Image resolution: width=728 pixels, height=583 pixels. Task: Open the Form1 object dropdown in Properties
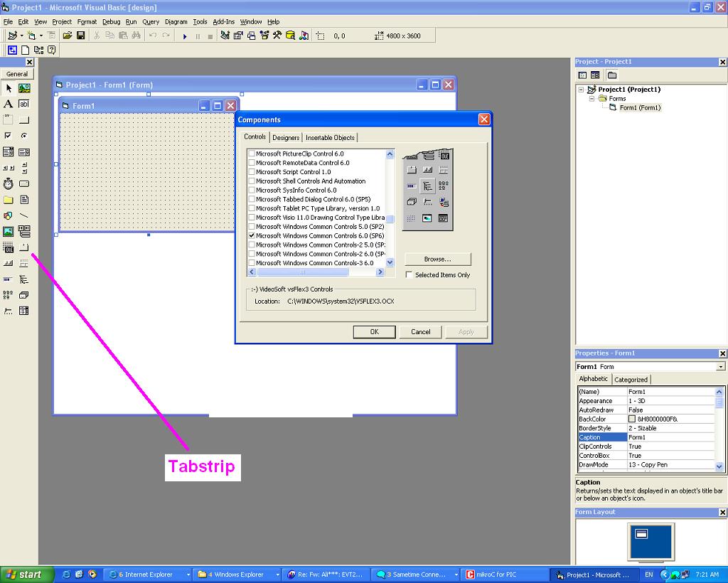tap(720, 367)
